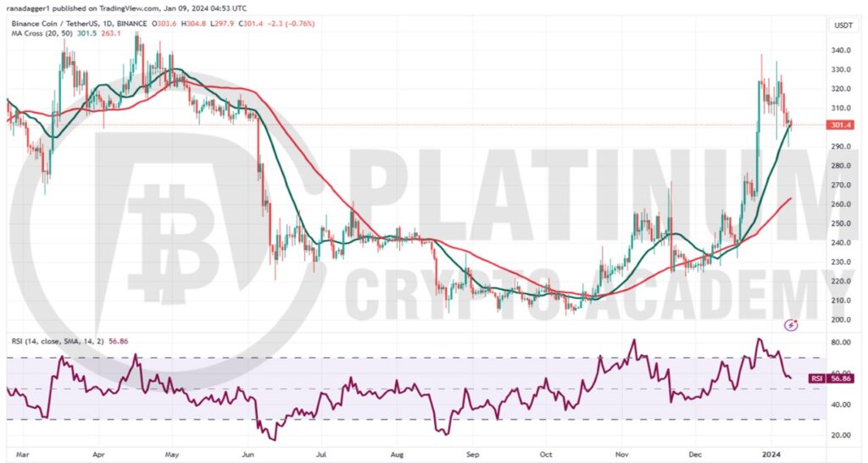Click the 280.0 price axis label
This screenshot has width=868, height=463.
pyautogui.click(x=840, y=165)
